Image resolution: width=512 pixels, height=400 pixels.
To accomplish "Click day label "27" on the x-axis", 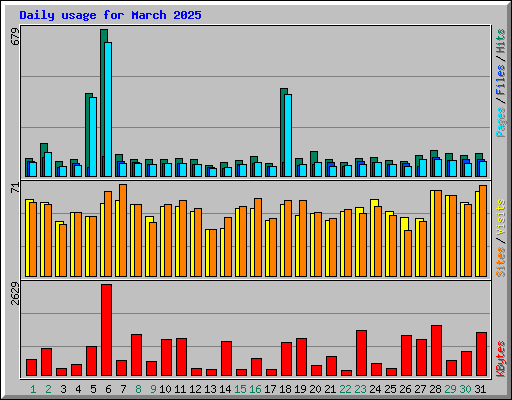I will pyautogui.click(x=420, y=389).
